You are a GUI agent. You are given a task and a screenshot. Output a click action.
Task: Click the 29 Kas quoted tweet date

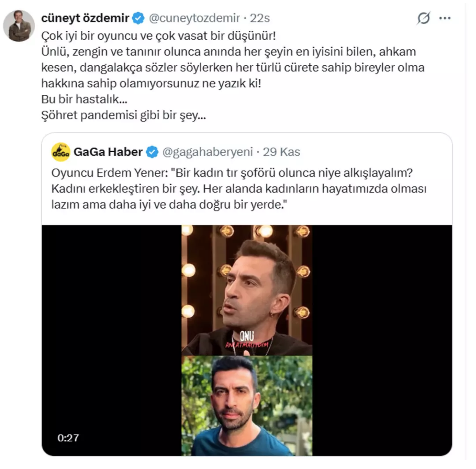[281, 152]
